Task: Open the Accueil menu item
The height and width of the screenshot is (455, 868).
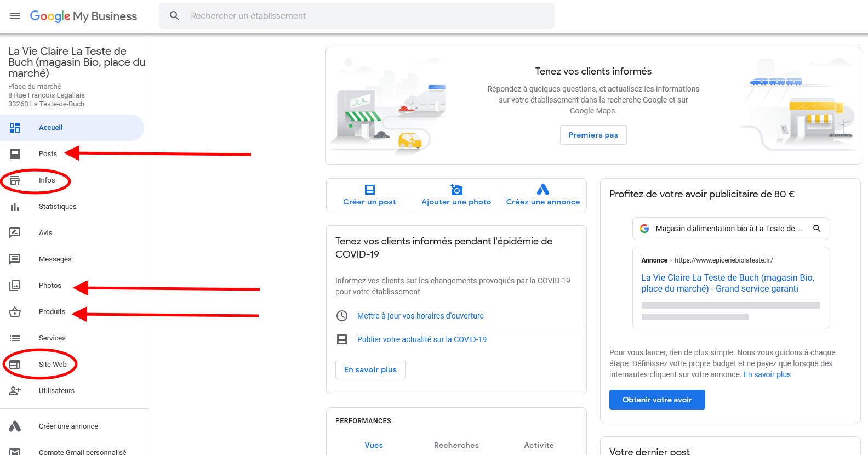Action: (x=72, y=128)
